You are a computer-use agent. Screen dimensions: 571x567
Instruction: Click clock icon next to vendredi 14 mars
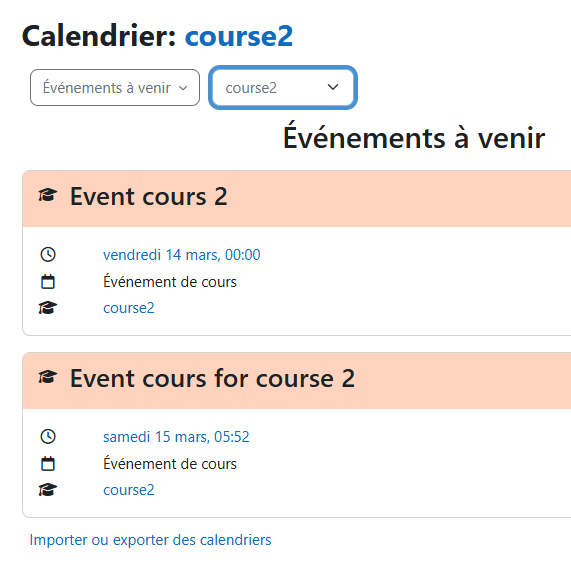(x=48, y=255)
